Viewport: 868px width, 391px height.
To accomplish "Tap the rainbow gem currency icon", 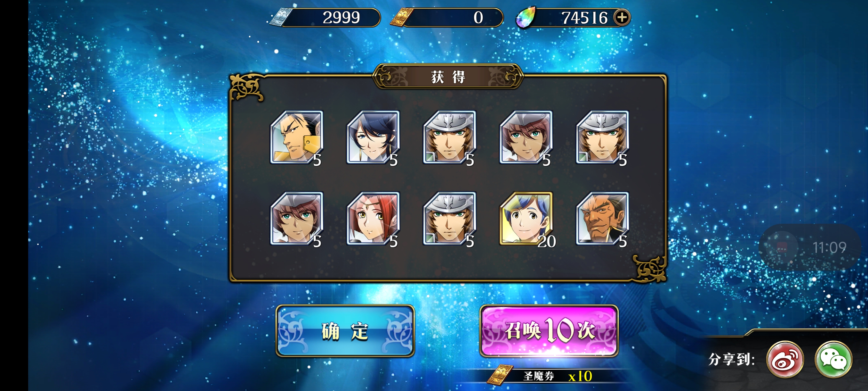I will [526, 17].
